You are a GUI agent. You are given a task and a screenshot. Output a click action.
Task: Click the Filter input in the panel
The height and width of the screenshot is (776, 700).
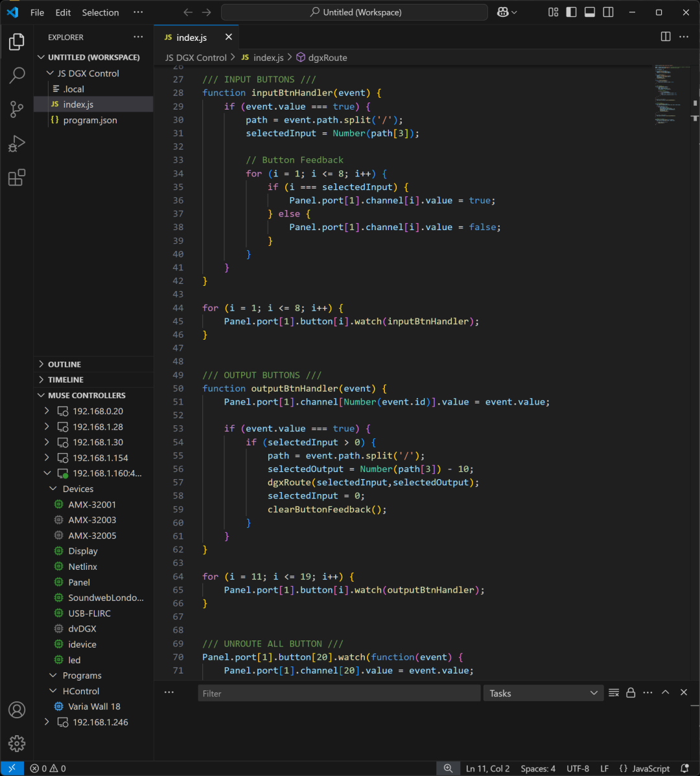click(x=339, y=694)
